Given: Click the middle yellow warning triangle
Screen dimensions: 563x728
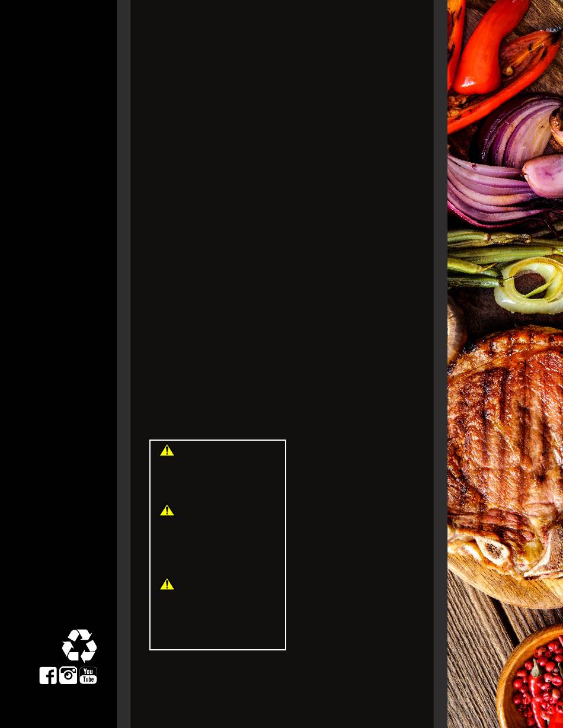Looking at the screenshot, I should coord(167,511).
